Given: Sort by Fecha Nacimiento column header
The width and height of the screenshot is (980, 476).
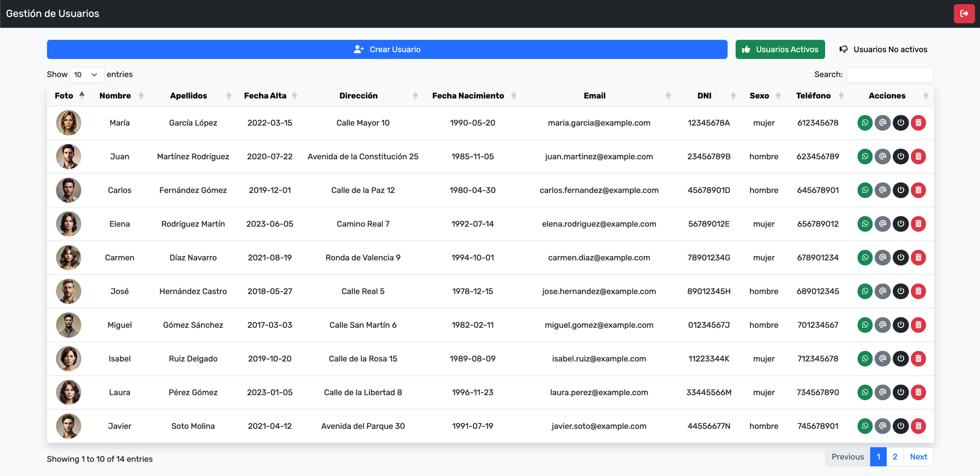Looking at the screenshot, I should point(472,96).
